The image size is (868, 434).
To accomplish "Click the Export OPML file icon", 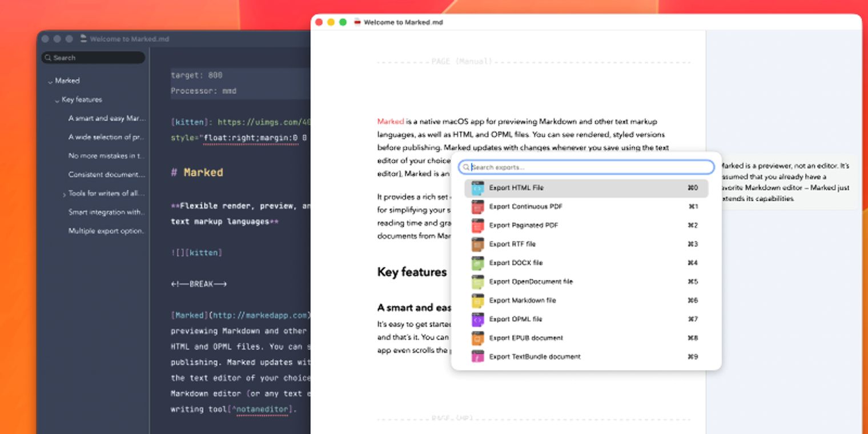I will pyautogui.click(x=477, y=319).
